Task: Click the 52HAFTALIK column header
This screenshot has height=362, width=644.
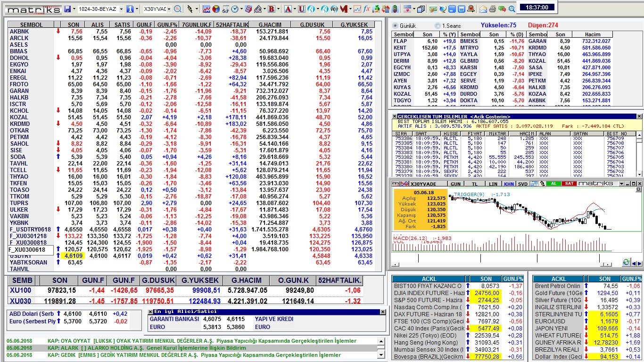Action: (x=231, y=25)
